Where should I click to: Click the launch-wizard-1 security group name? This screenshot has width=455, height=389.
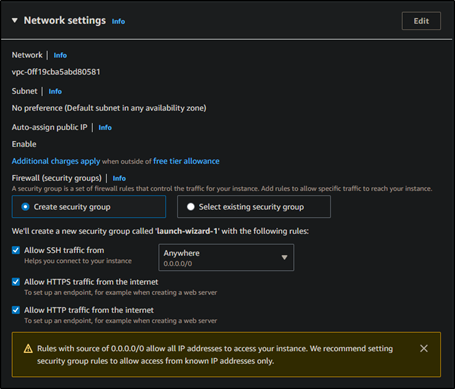click(187, 231)
